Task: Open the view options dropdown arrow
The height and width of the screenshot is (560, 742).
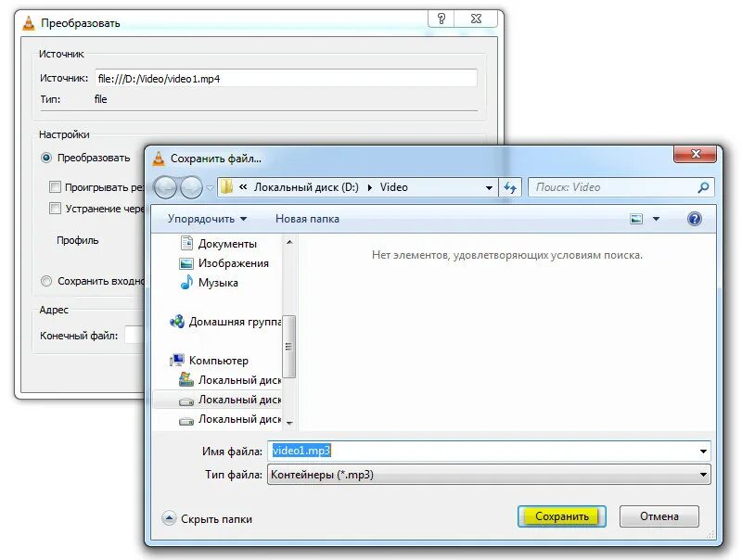Action: tap(656, 219)
